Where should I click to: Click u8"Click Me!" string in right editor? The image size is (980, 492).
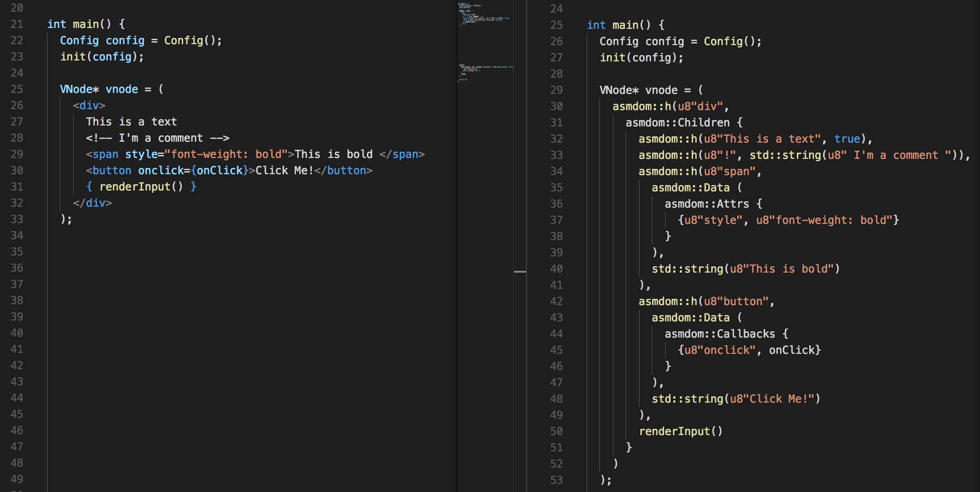pyautogui.click(x=772, y=399)
